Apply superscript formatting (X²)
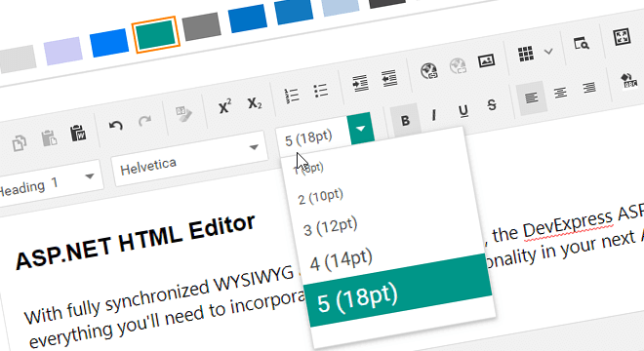This screenshot has width=644, height=351. [x=224, y=107]
